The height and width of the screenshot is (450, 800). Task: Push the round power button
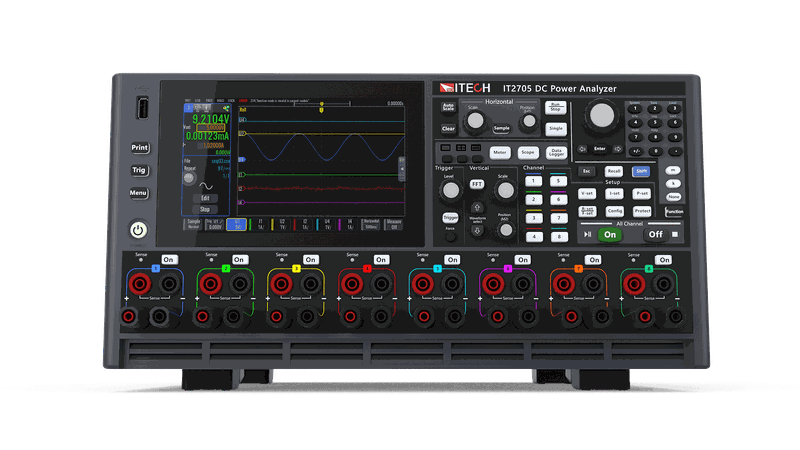(x=138, y=230)
